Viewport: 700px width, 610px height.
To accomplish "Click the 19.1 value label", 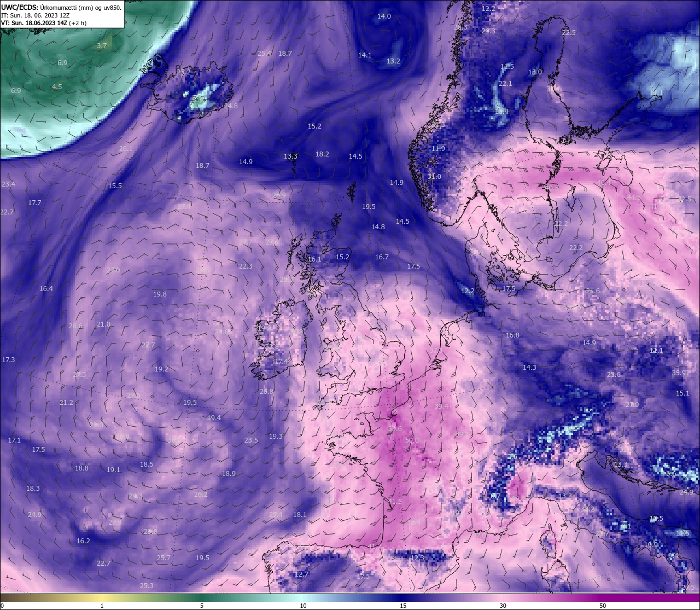I will pyautogui.click(x=113, y=470).
